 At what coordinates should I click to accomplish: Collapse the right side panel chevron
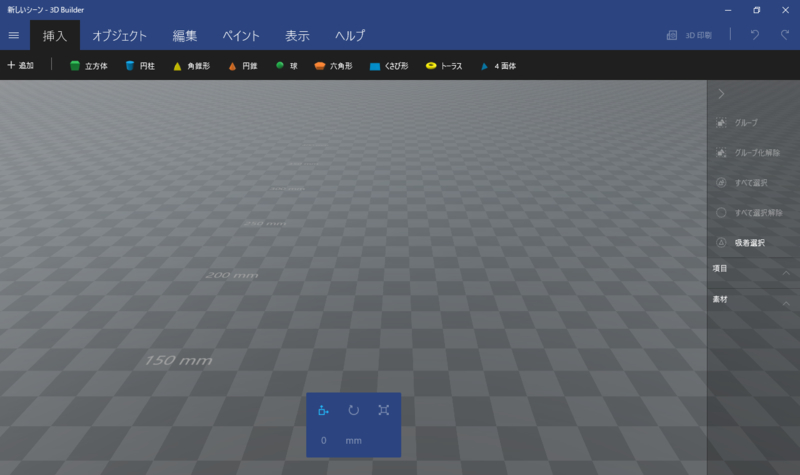[721, 94]
